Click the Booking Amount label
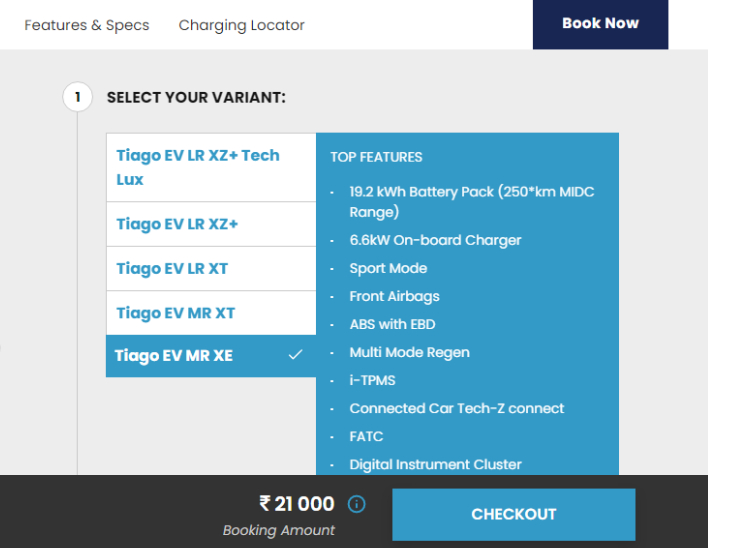Image resolution: width=730 pixels, height=548 pixels. click(x=278, y=531)
